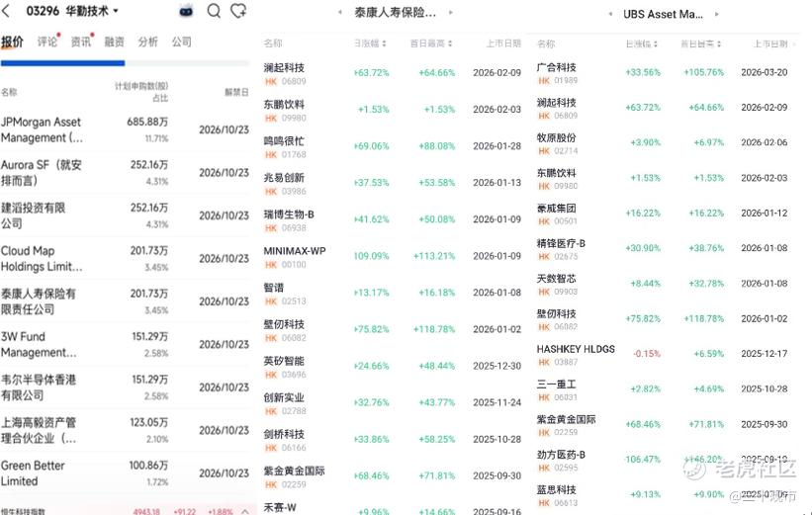Go to previous investor before UBS Asset Ma...
This screenshot has width=812, height=515.
click(x=610, y=14)
